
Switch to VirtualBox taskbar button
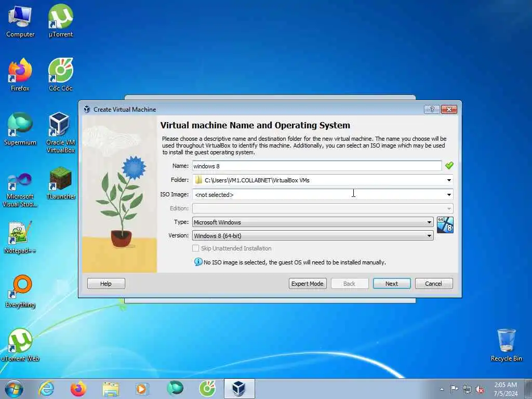pos(239,389)
